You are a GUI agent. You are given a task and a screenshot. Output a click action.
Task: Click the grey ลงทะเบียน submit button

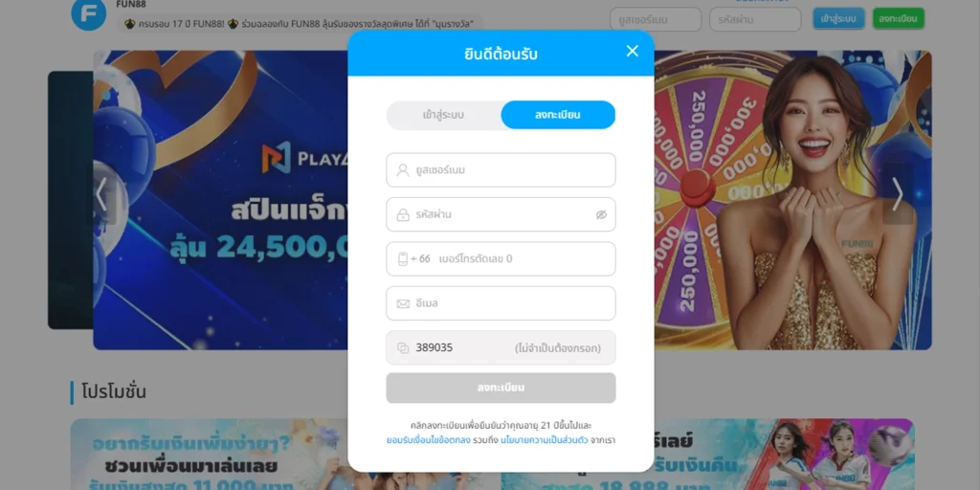(501, 389)
